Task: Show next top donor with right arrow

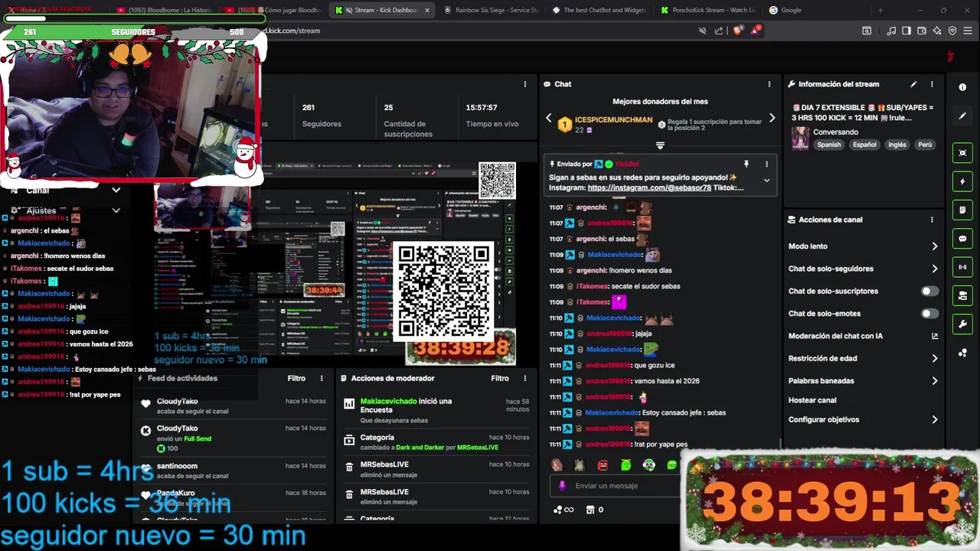Action: click(x=772, y=118)
